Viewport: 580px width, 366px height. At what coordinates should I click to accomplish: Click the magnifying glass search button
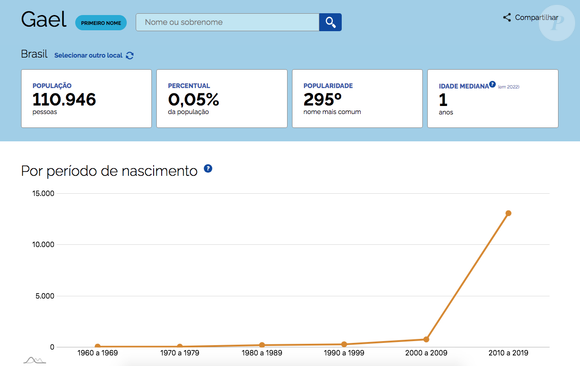click(330, 22)
